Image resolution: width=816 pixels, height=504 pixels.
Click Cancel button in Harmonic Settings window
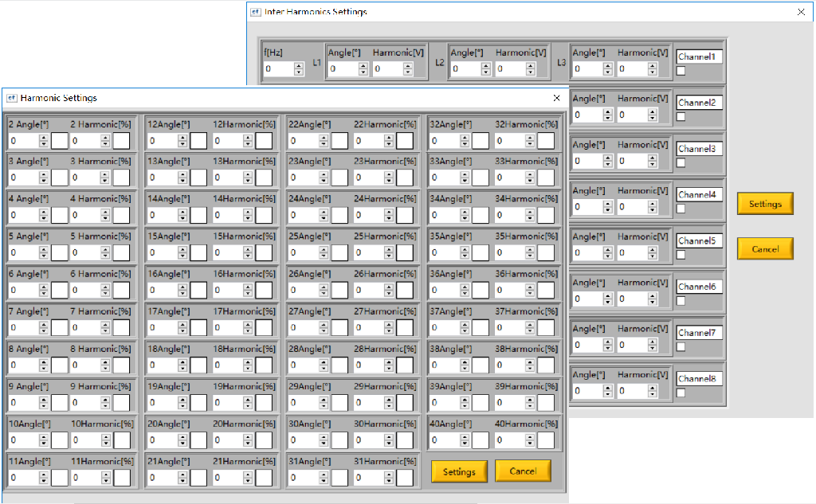(523, 471)
